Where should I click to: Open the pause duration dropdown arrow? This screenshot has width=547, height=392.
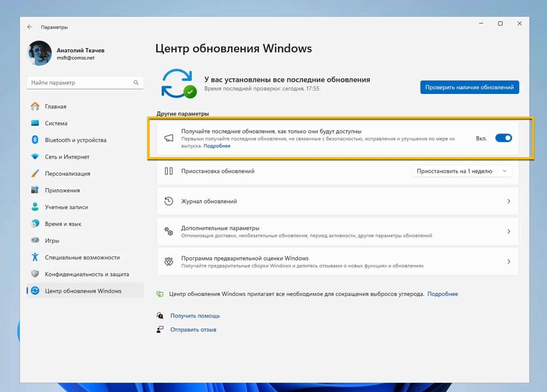tap(504, 171)
